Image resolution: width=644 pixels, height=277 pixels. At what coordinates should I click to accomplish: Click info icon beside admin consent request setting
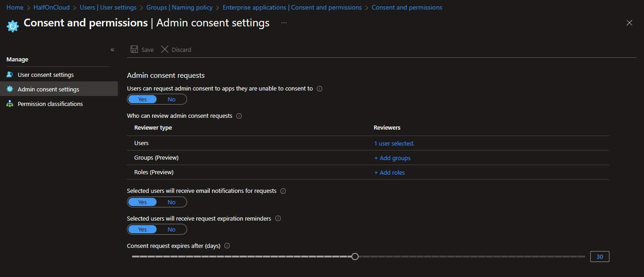click(319, 89)
